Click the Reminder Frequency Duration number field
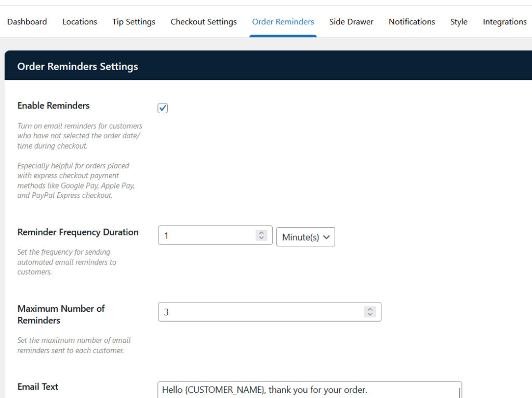 [208, 235]
